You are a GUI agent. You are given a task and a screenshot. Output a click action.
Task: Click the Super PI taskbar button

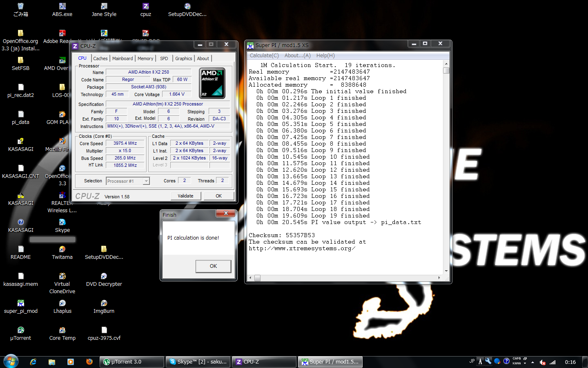tap(330, 362)
